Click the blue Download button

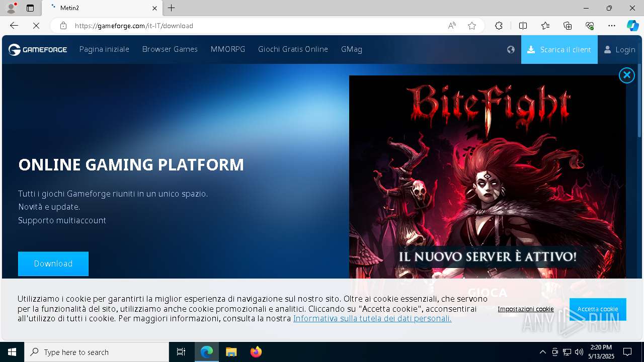coord(53,263)
